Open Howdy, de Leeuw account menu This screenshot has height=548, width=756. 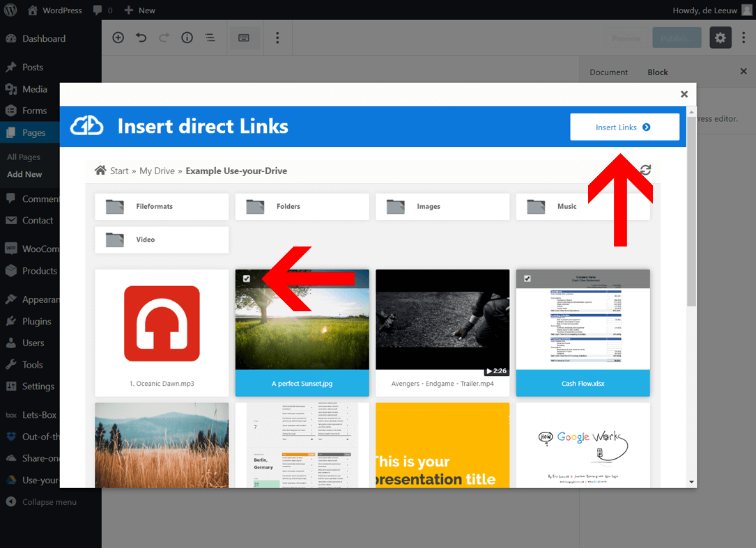(x=712, y=10)
